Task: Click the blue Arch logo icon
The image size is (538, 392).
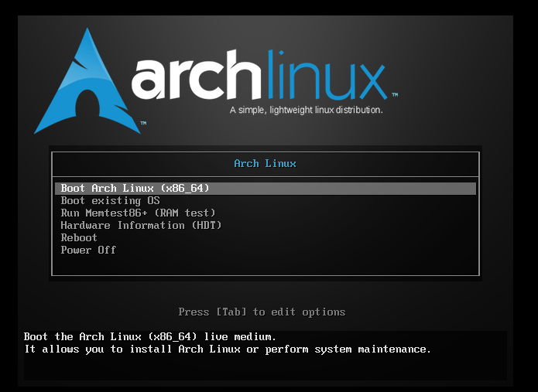Action: pyautogui.click(x=87, y=81)
